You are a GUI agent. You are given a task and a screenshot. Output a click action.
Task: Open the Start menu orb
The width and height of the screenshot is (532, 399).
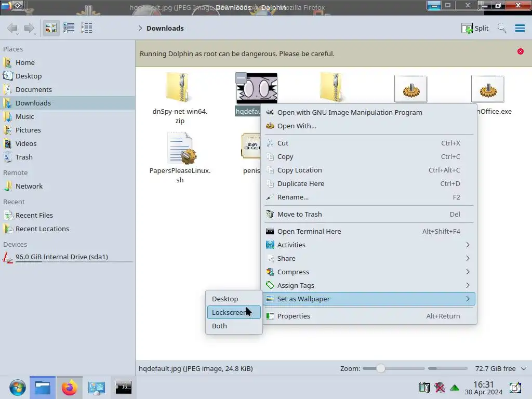point(17,388)
